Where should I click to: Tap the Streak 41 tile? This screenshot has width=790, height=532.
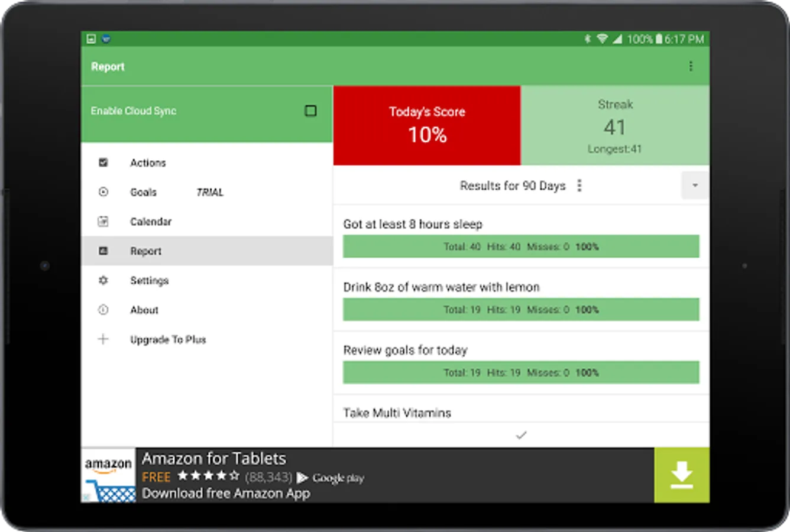pyautogui.click(x=615, y=125)
